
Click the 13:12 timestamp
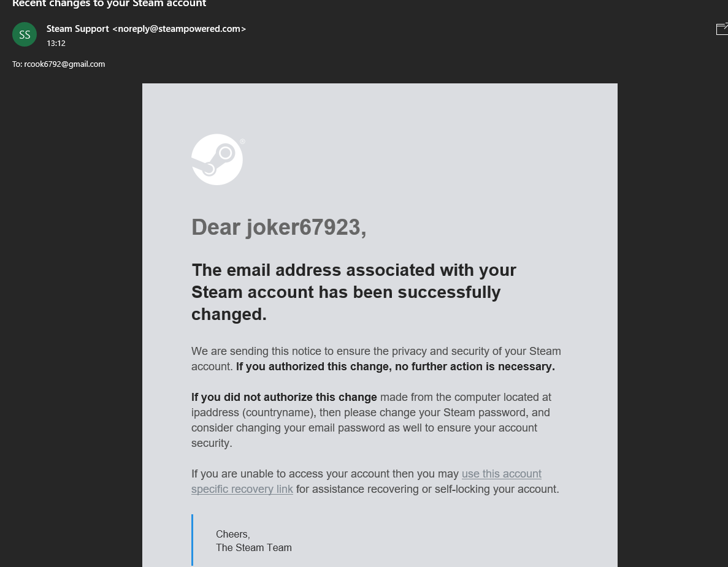pos(56,44)
